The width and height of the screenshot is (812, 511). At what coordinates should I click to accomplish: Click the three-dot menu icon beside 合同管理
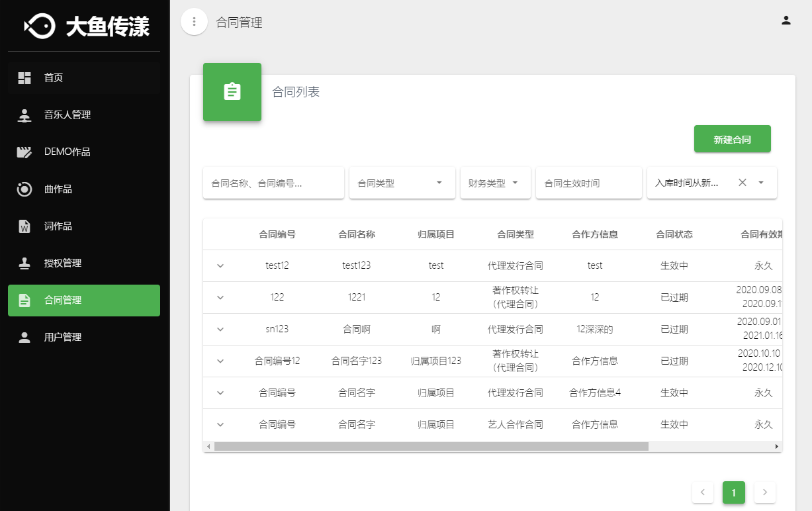[x=194, y=22]
